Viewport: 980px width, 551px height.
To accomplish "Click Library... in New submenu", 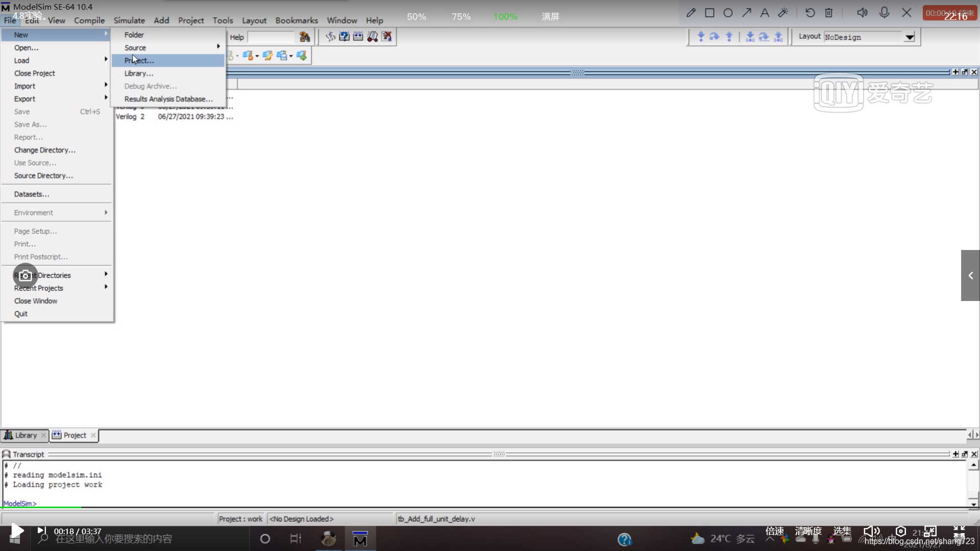I will [139, 73].
